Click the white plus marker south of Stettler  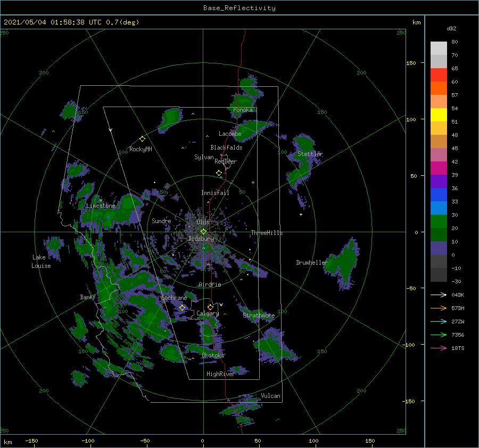301,214
